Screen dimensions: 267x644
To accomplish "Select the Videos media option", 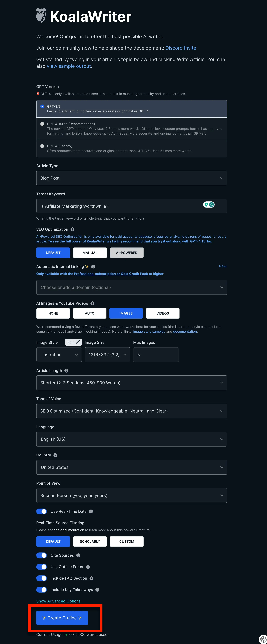I will tap(162, 313).
